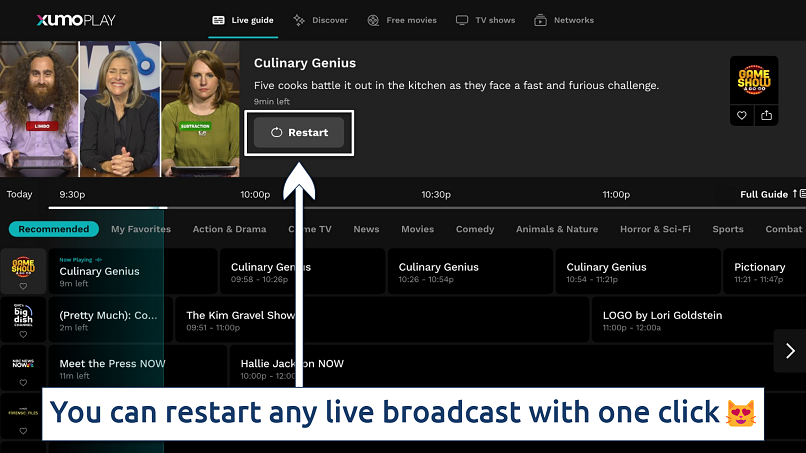Select The Kim Gravel Show program
The image size is (806, 453).
coord(382,319)
